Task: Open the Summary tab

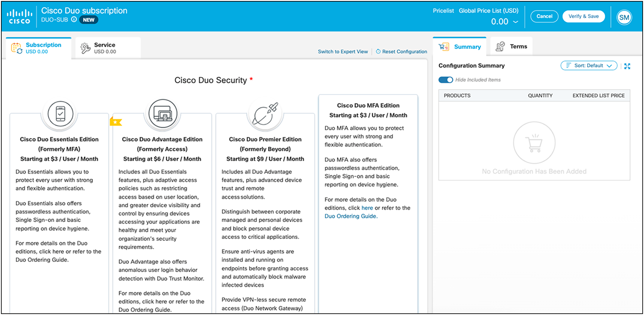Action: coord(460,46)
